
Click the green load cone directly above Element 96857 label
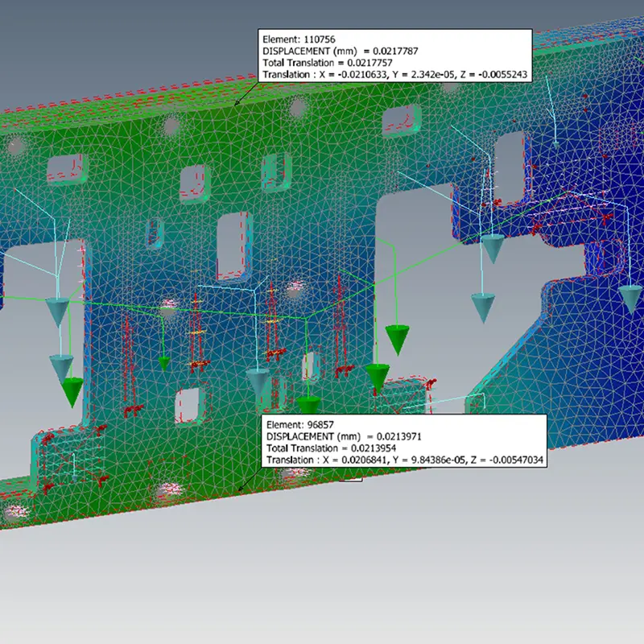point(308,405)
